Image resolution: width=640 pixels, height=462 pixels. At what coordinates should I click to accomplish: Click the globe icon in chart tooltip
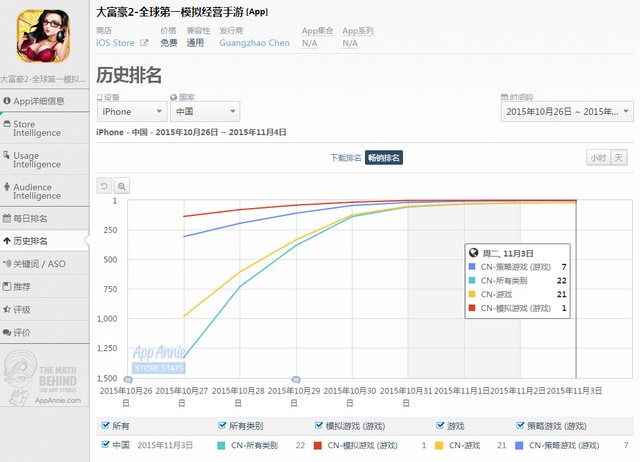473,253
